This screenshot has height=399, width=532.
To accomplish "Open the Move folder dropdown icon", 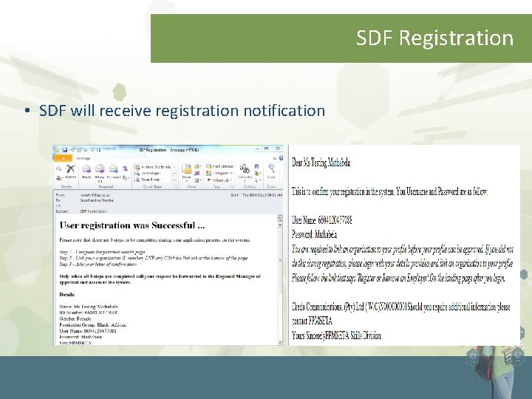I will point(187,173).
